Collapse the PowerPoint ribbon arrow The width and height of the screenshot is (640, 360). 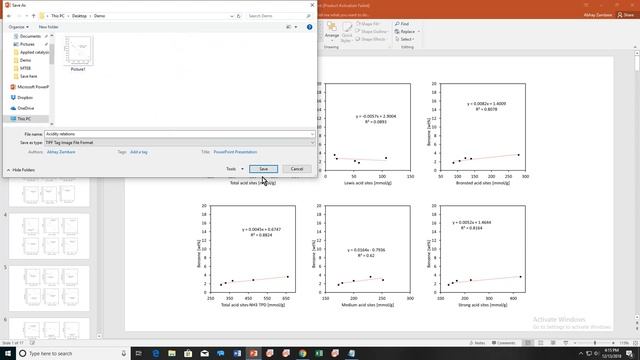pyautogui.click(x=635, y=47)
